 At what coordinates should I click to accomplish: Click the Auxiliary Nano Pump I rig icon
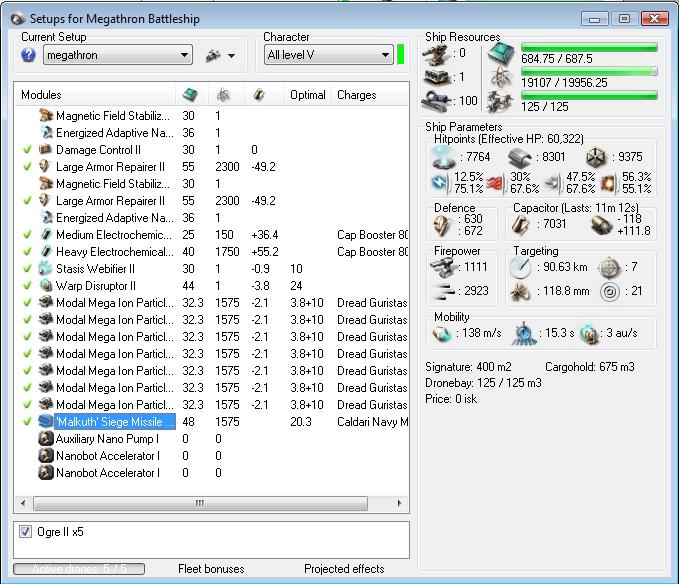[45, 439]
